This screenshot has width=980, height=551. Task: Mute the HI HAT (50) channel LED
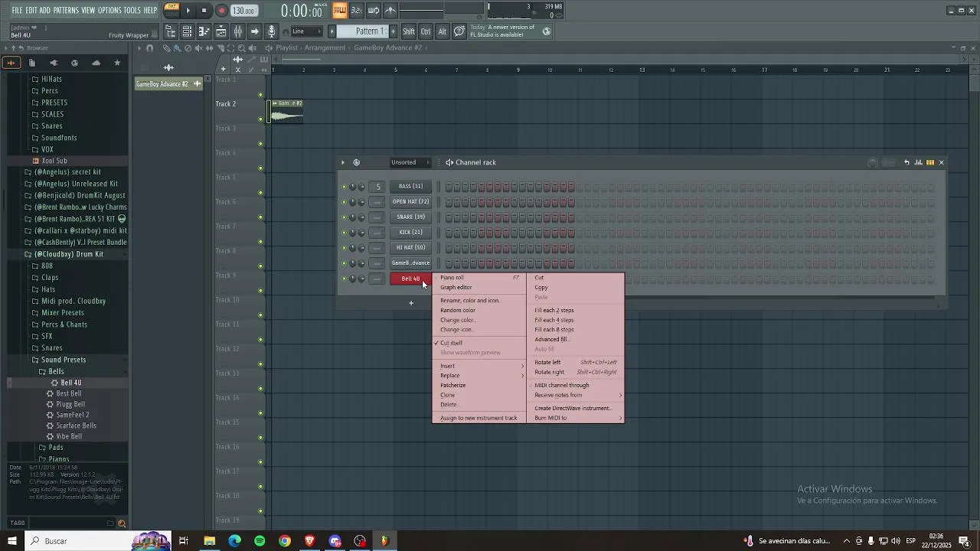pyautogui.click(x=344, y=248)
